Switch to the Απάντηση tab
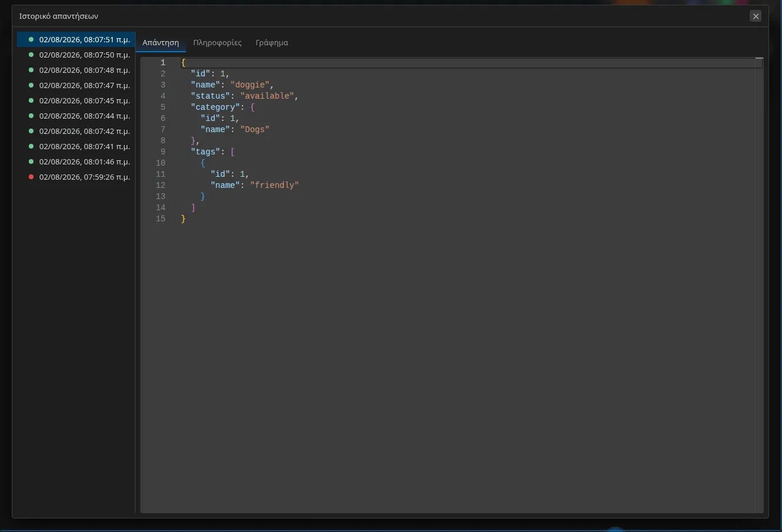782x532 pixels. tap(161, 43)
